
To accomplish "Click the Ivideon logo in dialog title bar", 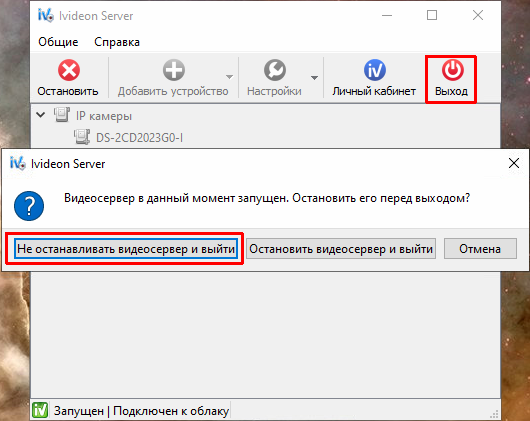I will pos(18,164).
